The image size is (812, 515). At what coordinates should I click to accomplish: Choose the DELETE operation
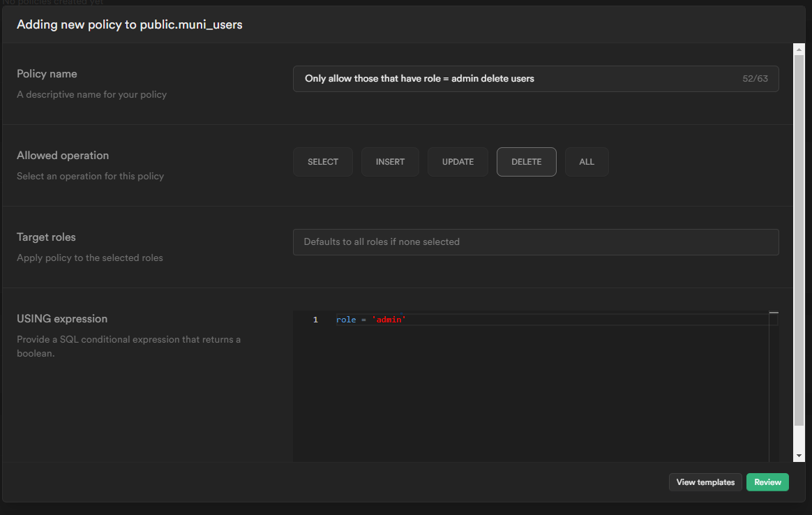[526, 162]
